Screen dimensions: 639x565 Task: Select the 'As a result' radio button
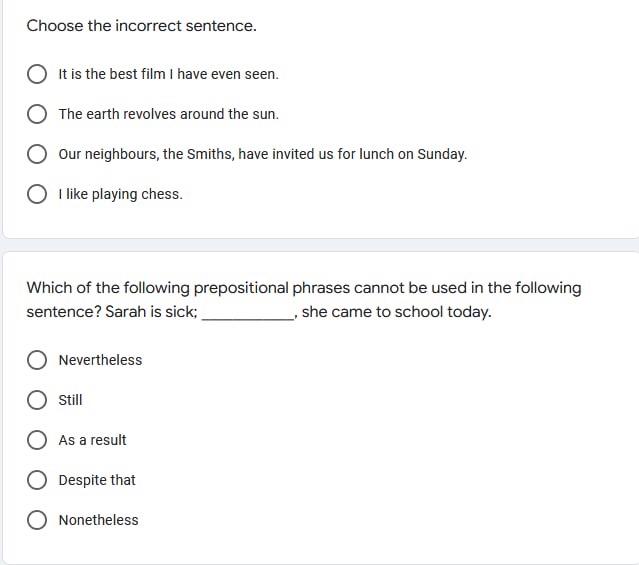tap(37, 440)
